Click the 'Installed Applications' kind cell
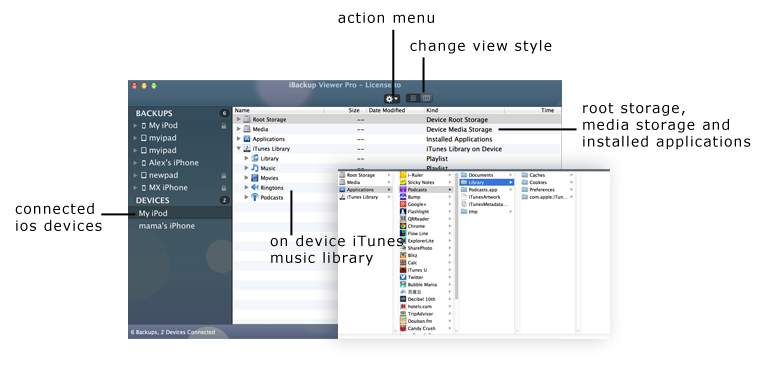The height and width of the screenshot is (366, 764). click(459, 139)
